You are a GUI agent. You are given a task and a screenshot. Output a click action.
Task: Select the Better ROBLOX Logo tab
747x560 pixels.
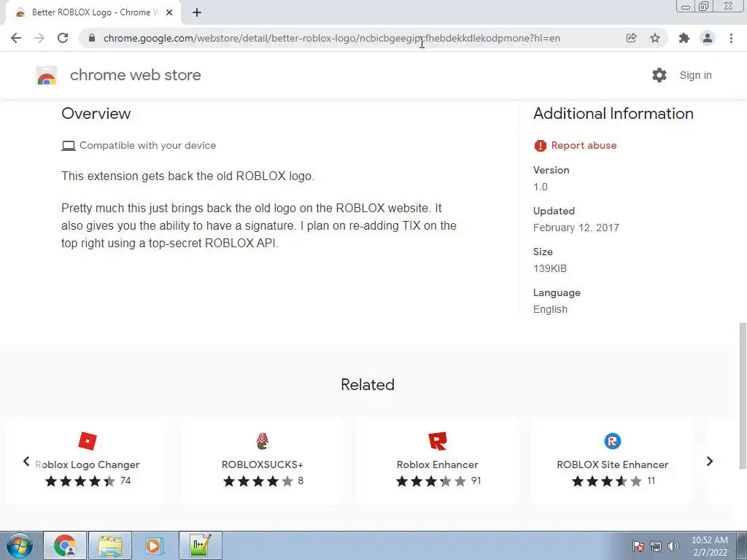point(93,12)
